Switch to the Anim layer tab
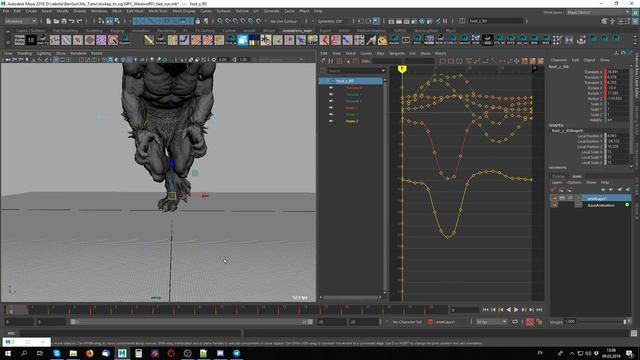The height and width of the screenshot is (360, 640). pos(577,176)
